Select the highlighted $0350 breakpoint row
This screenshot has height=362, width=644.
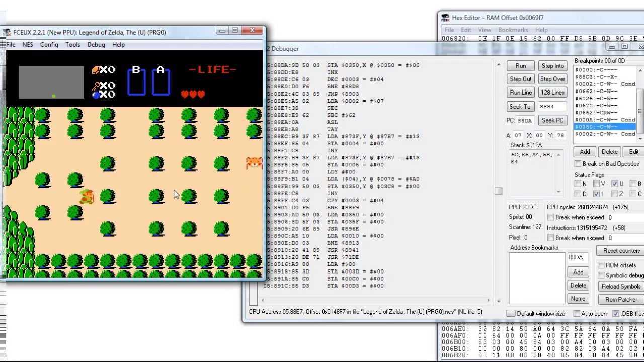tap(605, 127)
